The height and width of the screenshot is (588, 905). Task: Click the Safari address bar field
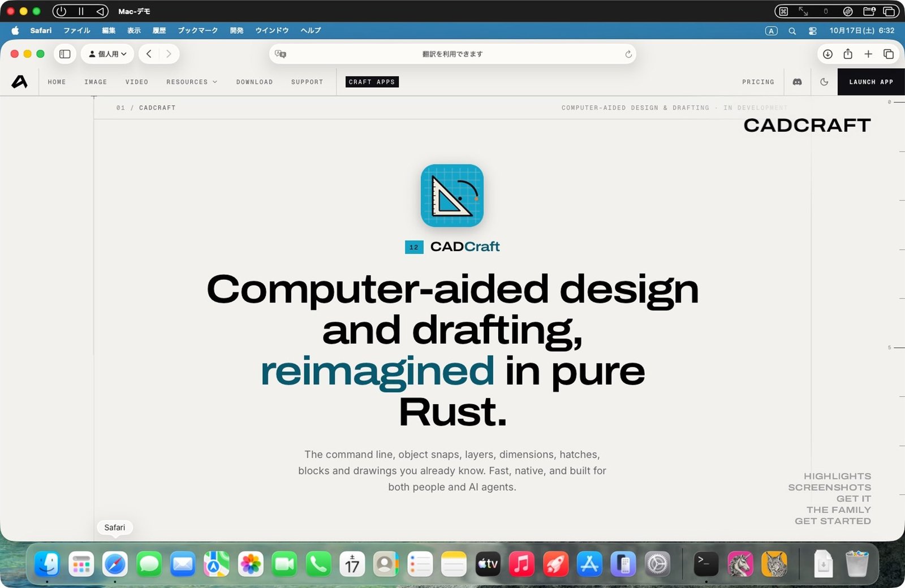453,54
